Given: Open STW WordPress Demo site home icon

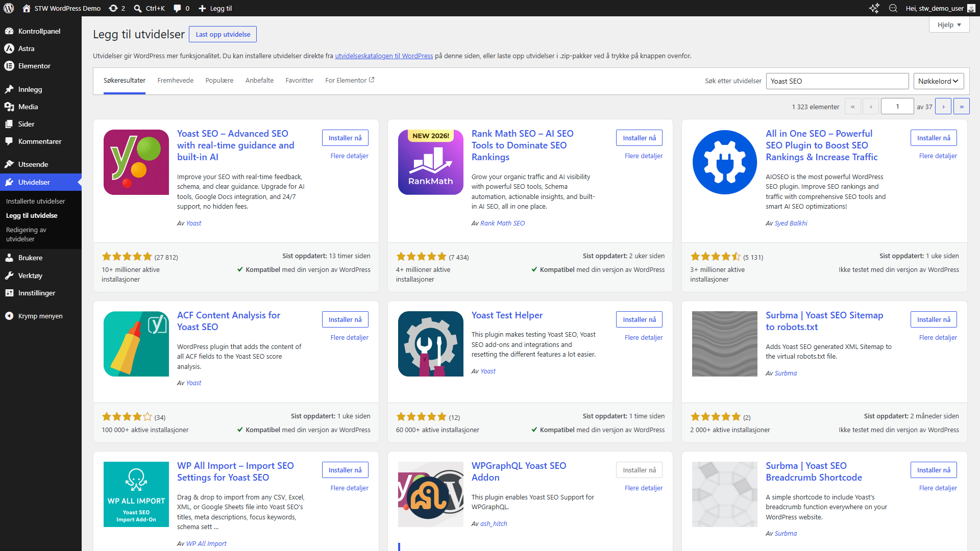Looking at the screenshot, I should 27,8.
